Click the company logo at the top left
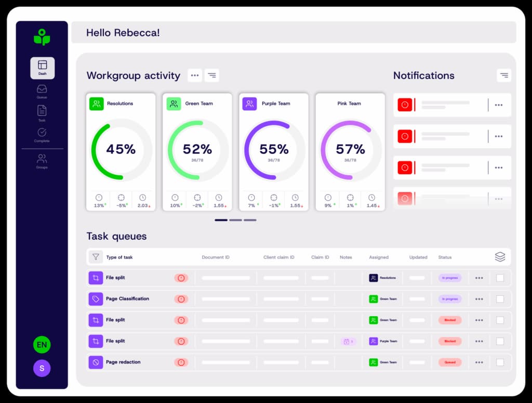Viewport: 532px width, 403px height. pos(42,37)
